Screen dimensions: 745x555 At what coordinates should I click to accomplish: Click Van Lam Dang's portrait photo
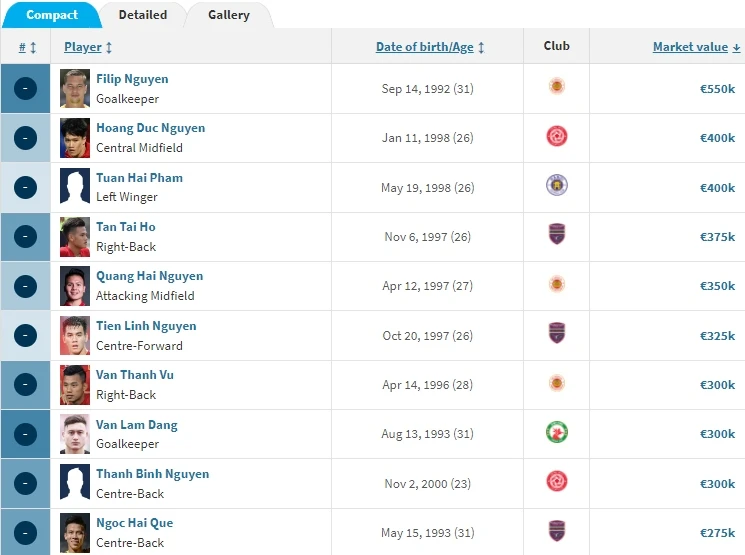(74, 433)
